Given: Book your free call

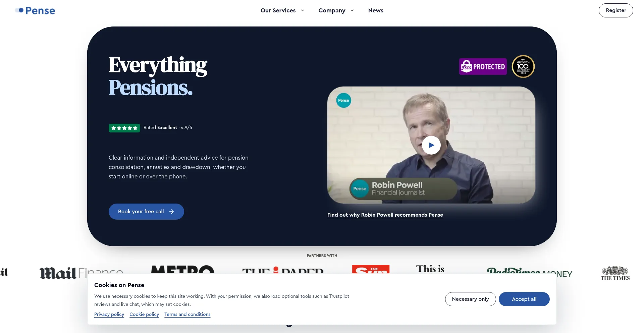Looking at the screenshot, I should coord(146,212).
